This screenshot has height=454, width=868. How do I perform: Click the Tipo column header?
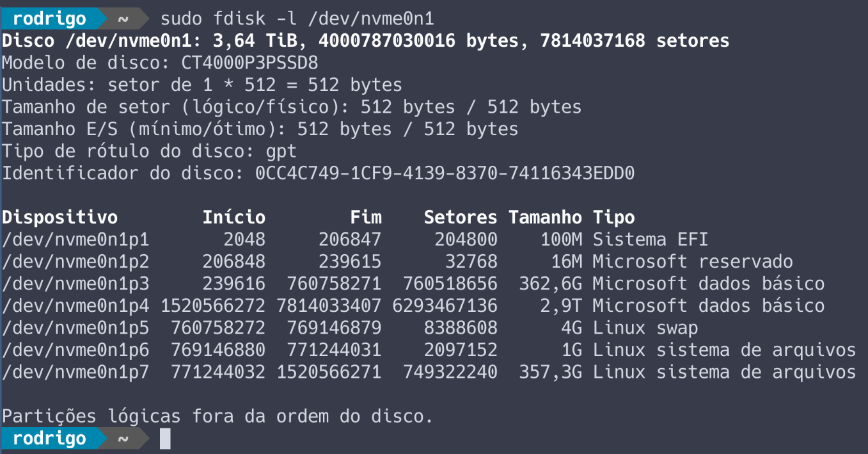[613, 217]
